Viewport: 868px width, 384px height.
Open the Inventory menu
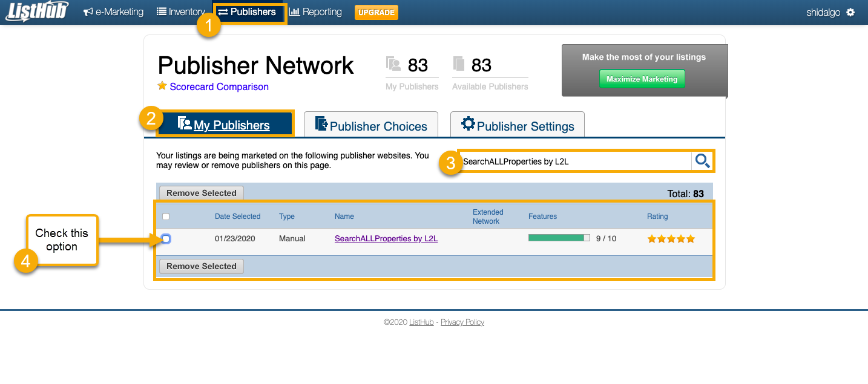click(x=181, y=11)
